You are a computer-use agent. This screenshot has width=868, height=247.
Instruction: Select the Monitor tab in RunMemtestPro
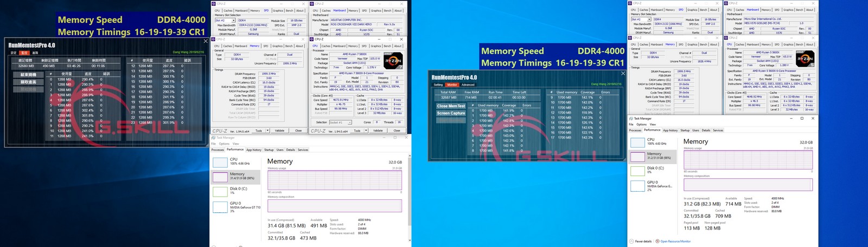click(452, 84)
